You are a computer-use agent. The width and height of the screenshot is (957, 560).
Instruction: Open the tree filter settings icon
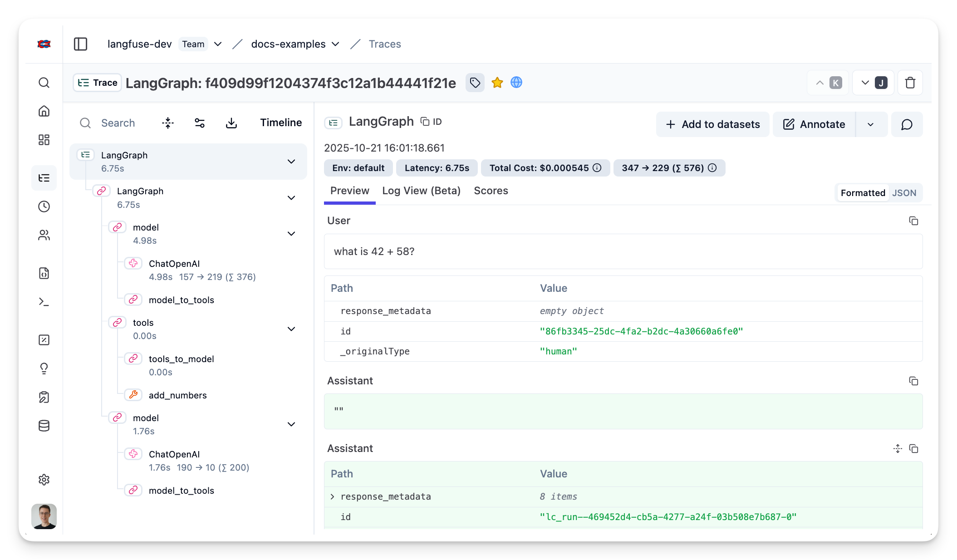(x=200, y=123)
